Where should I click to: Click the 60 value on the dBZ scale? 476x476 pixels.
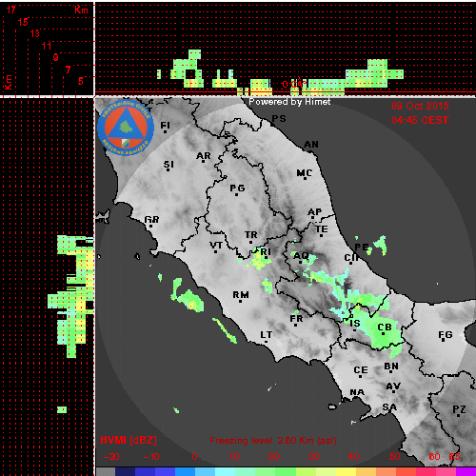point(434,457)
